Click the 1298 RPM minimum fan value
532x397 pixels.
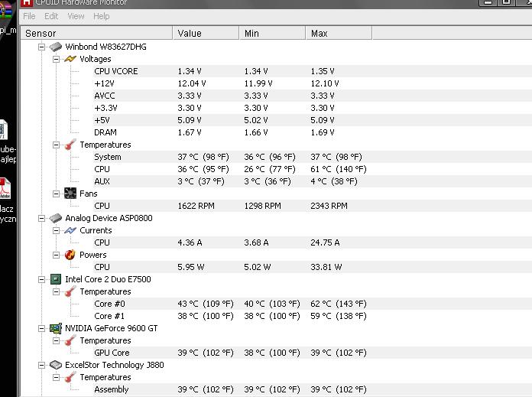[x=263, y=206]
